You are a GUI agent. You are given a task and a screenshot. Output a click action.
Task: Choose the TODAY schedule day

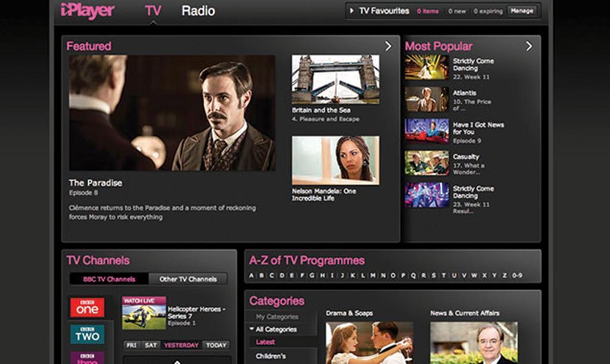[x=216, y=345]
